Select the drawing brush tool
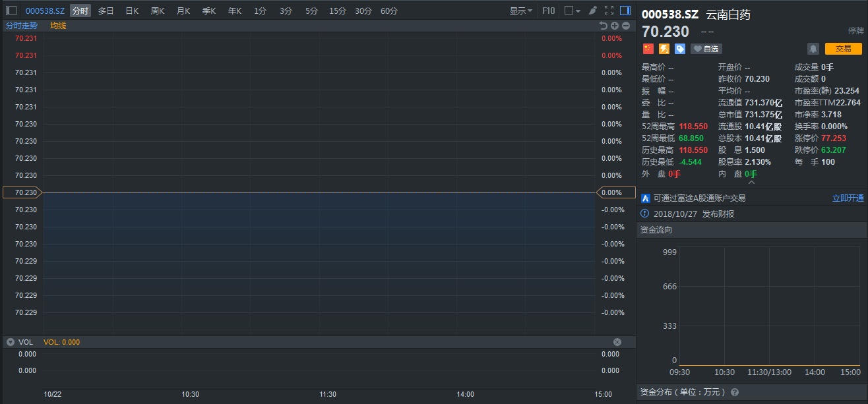Screen dimensions: 868x404 (x=592, y=11)
